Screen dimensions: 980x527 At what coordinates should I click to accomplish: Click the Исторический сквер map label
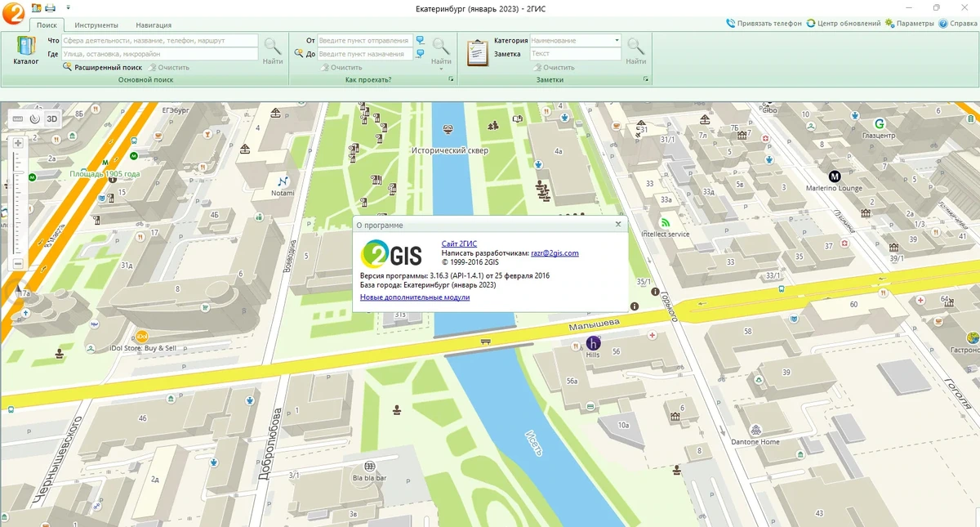450,150
